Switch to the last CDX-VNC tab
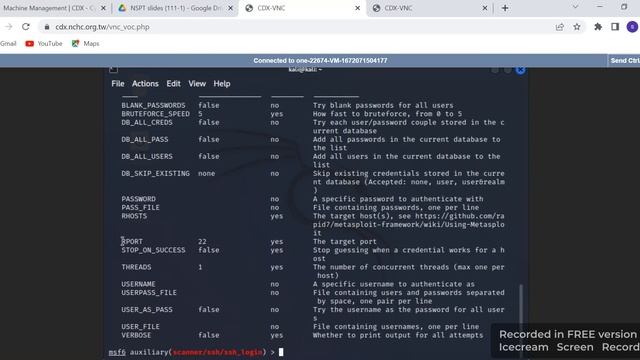Viewport: 640px width, 360px height. 429,8
